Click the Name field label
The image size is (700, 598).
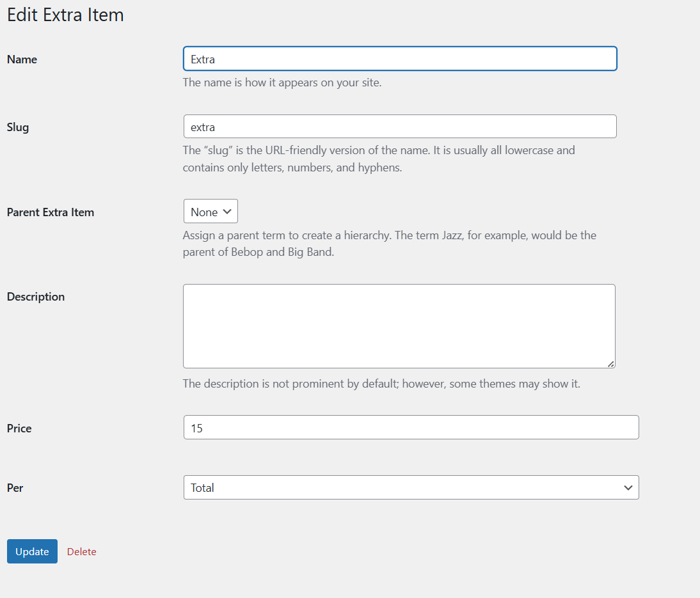(x=22, y=59)
